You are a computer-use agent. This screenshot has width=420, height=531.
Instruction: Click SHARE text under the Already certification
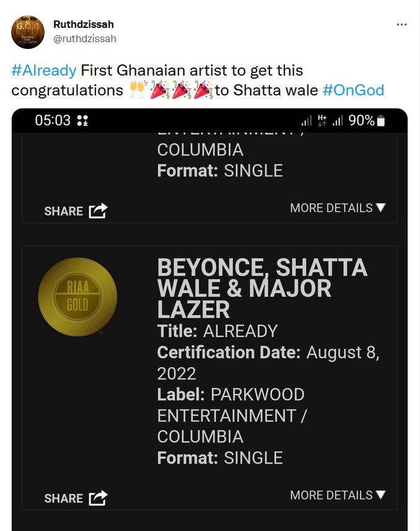64,498
